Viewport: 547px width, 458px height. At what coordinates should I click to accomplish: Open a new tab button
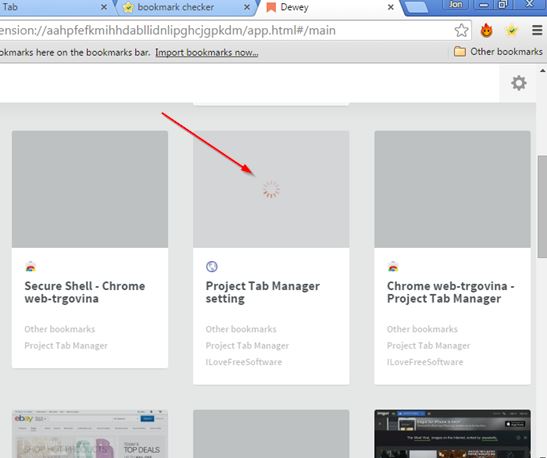pyautogui.click(x=417, y=7)
